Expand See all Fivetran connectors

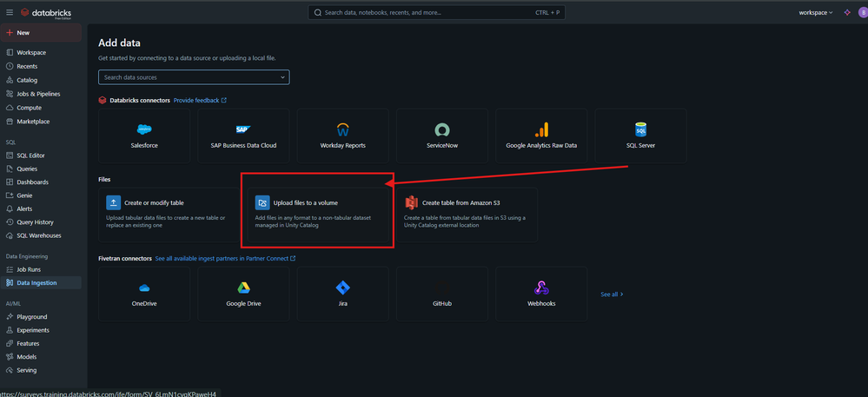612,294
